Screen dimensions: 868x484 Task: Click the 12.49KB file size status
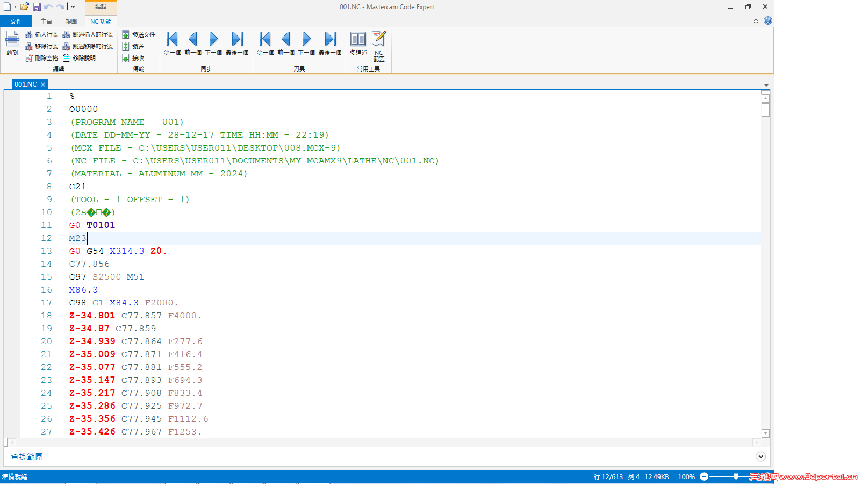pos(657,476)
